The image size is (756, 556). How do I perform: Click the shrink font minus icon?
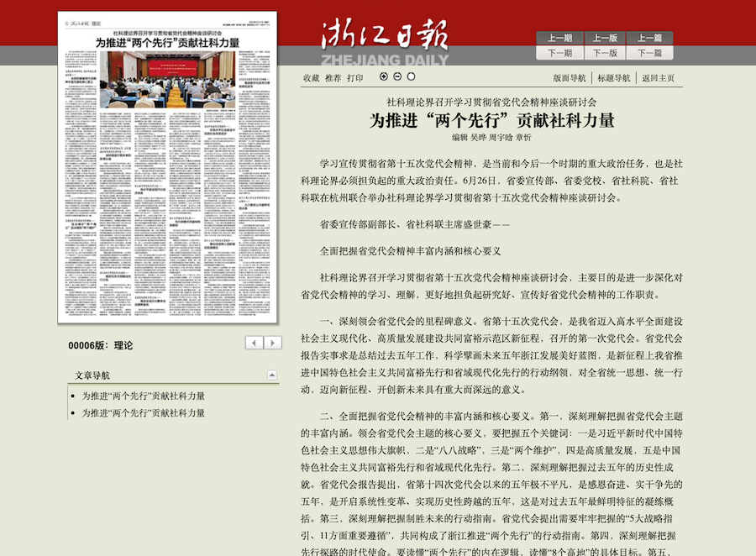click(397, 76)
